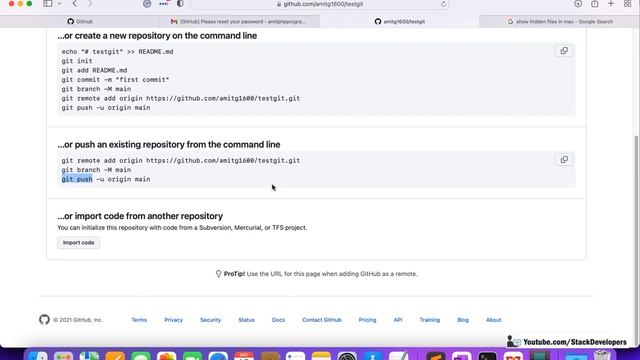Switch to the Gmail reset password tab
The width and height of the screenshot is (640, 360).
[240, 22]
